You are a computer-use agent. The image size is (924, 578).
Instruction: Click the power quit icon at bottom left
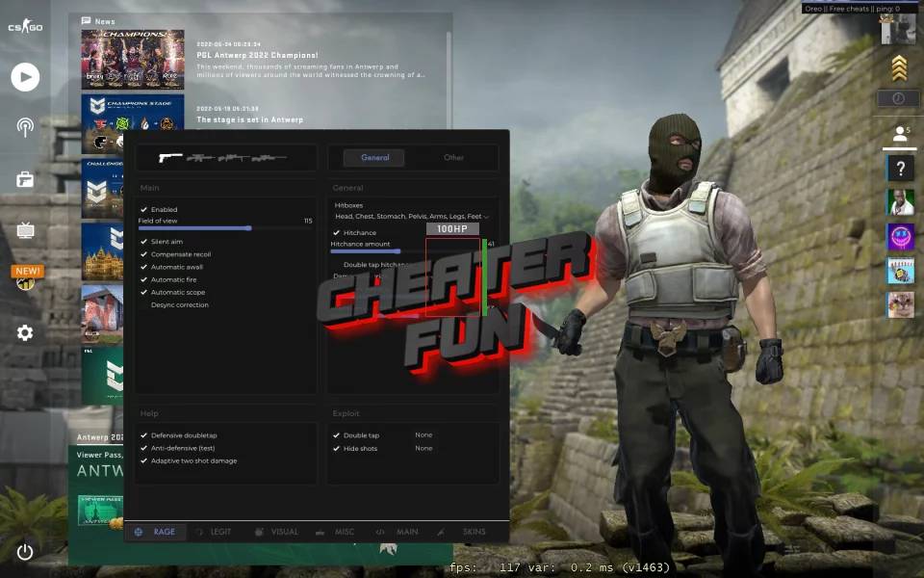click(25, 552)
